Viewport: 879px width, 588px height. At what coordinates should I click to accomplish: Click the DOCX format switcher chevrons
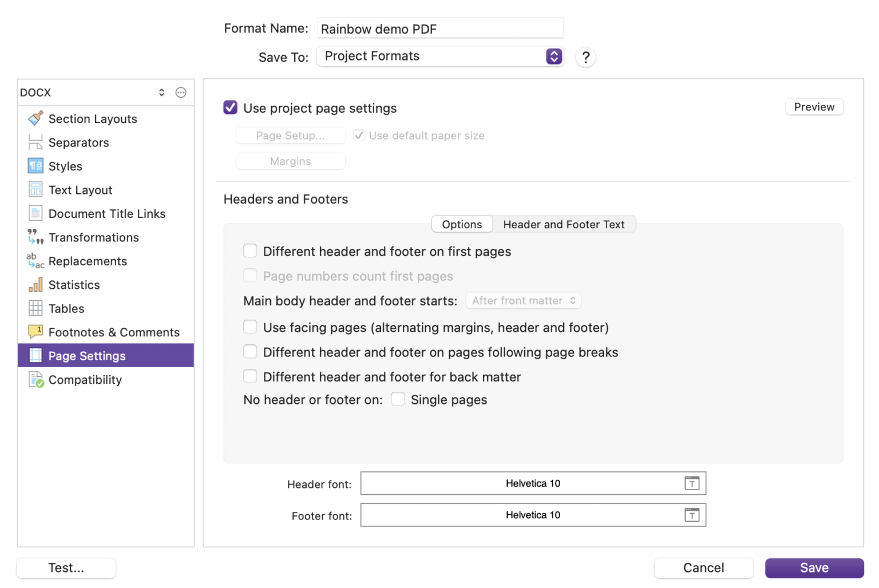tap(161, 92)
